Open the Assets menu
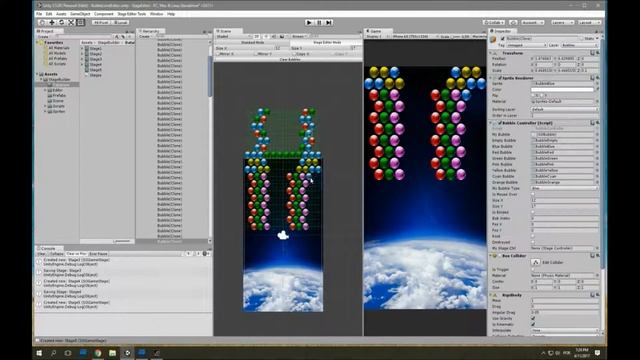Viewport: 640px width, 360px height. click(61, 14)
